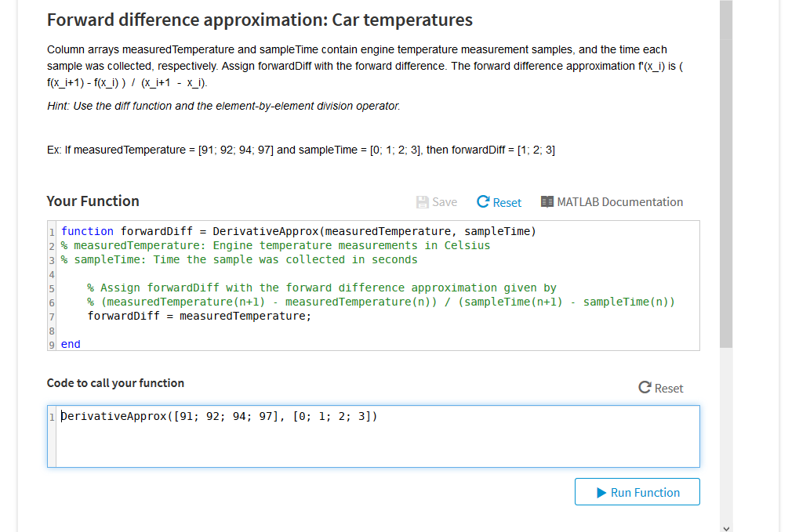Click line number 5 in the editor gutter
799x532 pixels.
click(x=52, y=288)
